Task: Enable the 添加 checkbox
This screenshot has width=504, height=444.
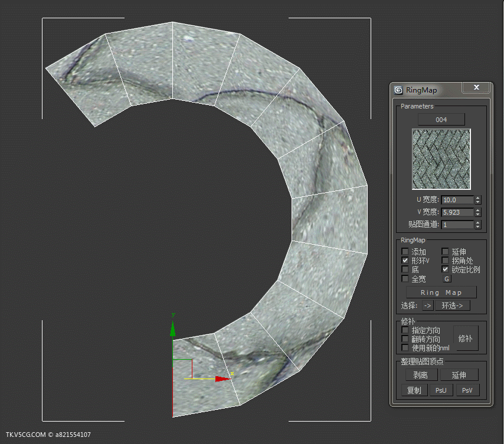Action: tap(405, 252)
